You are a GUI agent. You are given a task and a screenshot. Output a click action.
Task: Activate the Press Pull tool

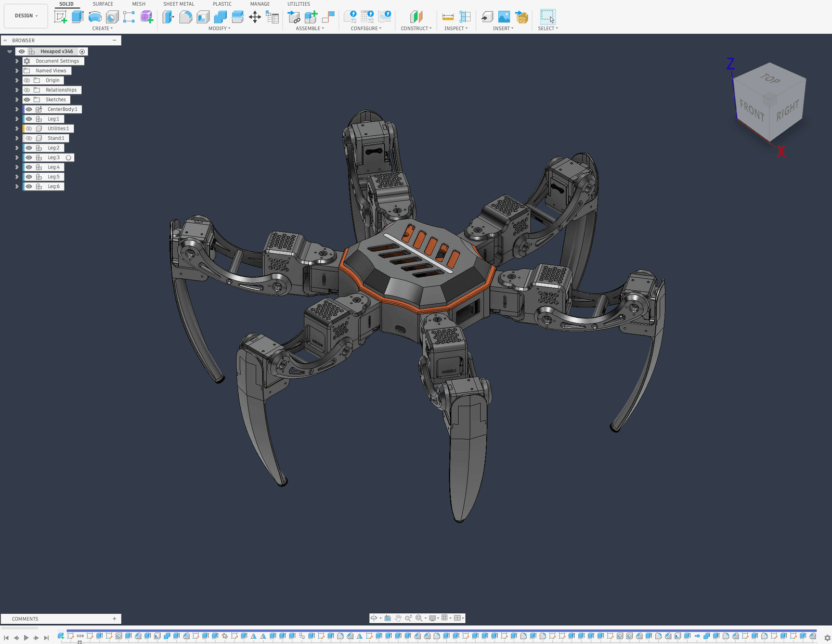(x=168, y=17)
